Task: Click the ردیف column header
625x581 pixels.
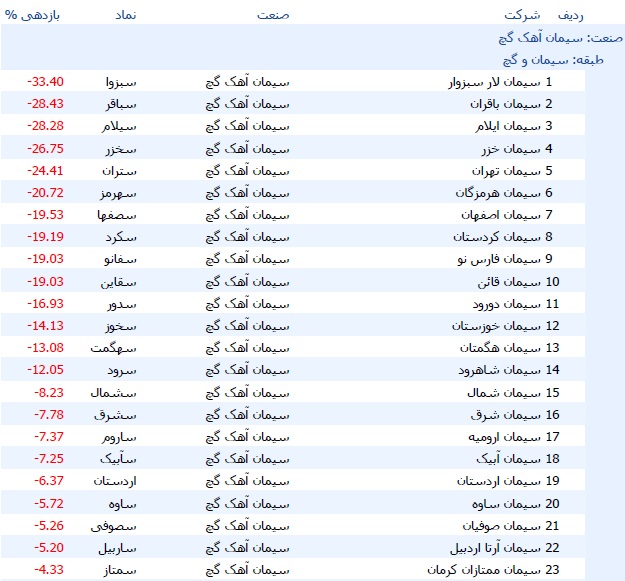Action: pyautogui.click(x=570, y=16)
